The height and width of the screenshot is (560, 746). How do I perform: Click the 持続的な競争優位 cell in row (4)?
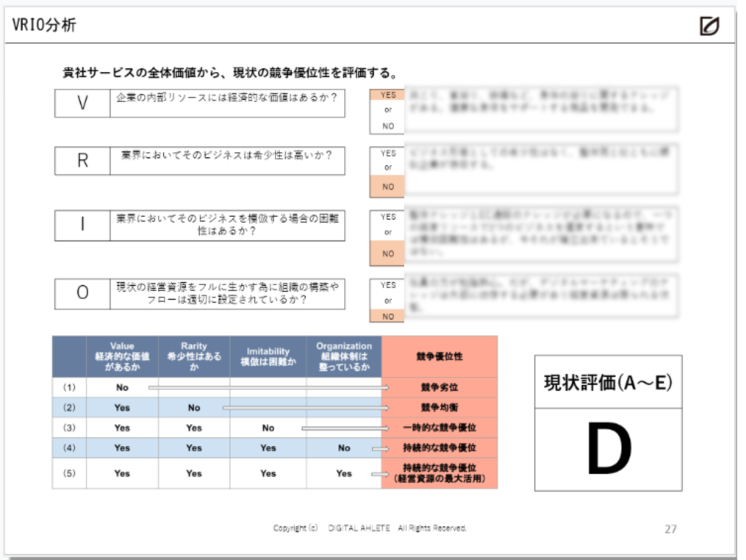click(x=439, y=448)
